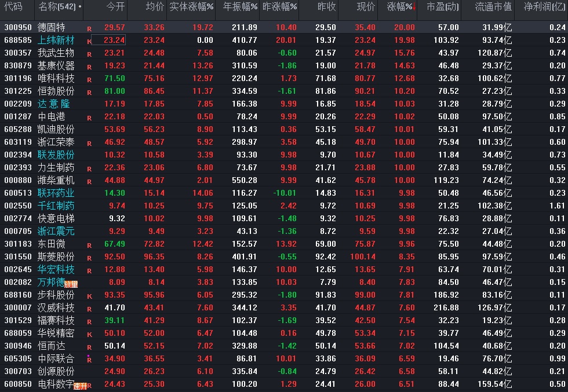
Task: Sort by the 代码 column header
Action: [x=13, y=7]
